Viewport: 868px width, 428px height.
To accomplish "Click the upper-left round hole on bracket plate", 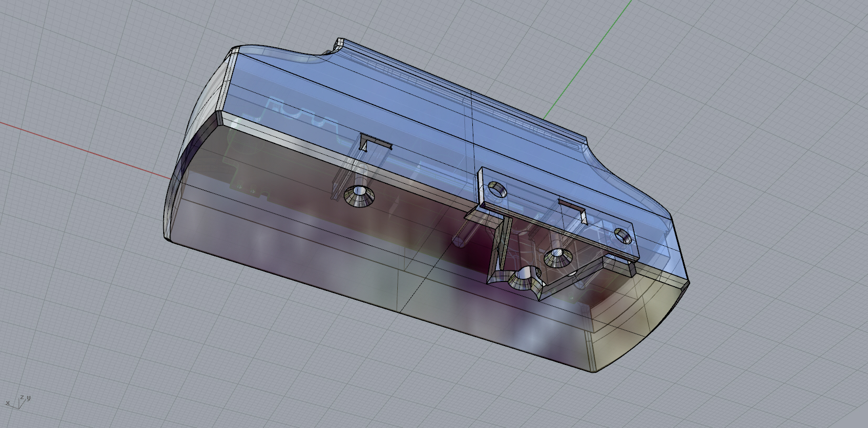I will pyautogui.click(x=497, y=188).
